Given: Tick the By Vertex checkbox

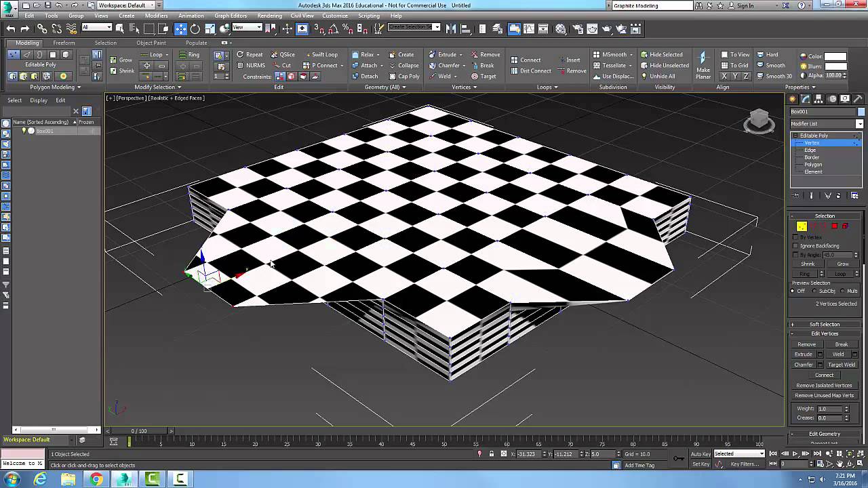Looking at the screenshot, I should [x=796, y=237].
